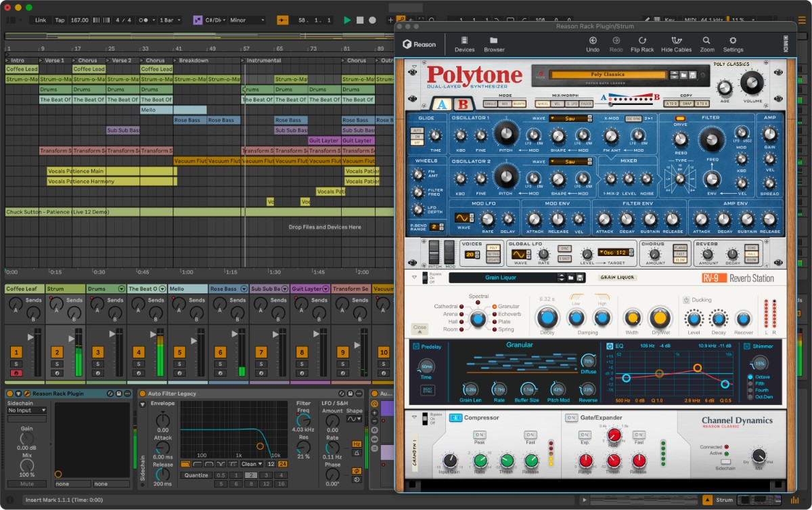Browse patches folder icon on Polytone

pyautogui.click(x=683, y=75)
